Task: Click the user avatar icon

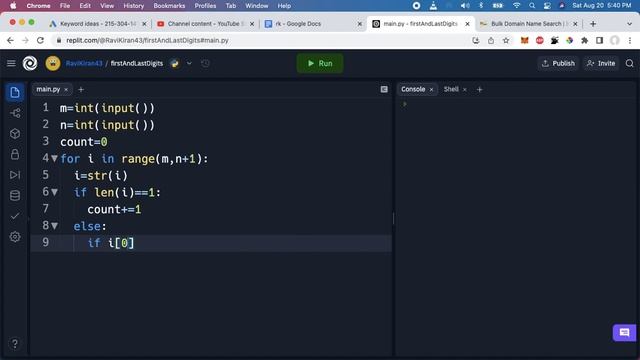Action: (53, 63)
